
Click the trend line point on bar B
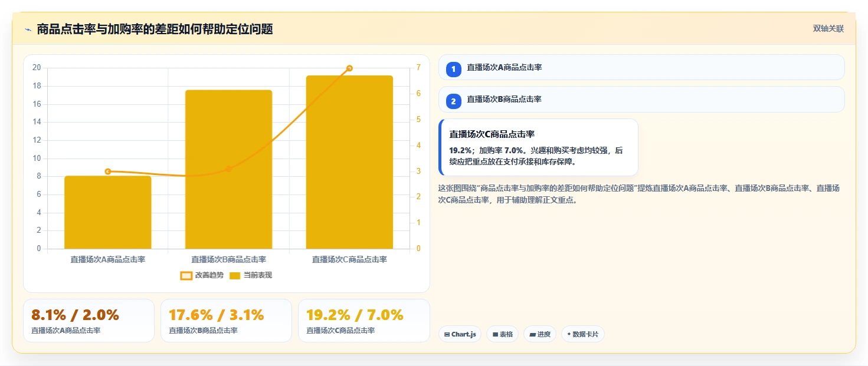point(229,169)
